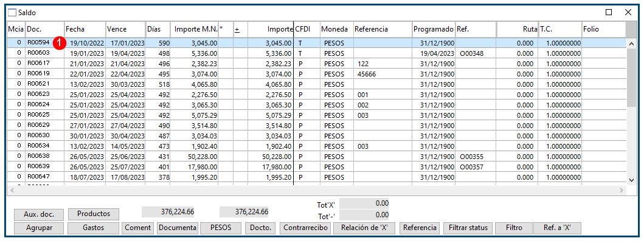The width and height of the screenshot is (644, 241).
Task: Click the Folio column header
Action: (x=603, y=29)
